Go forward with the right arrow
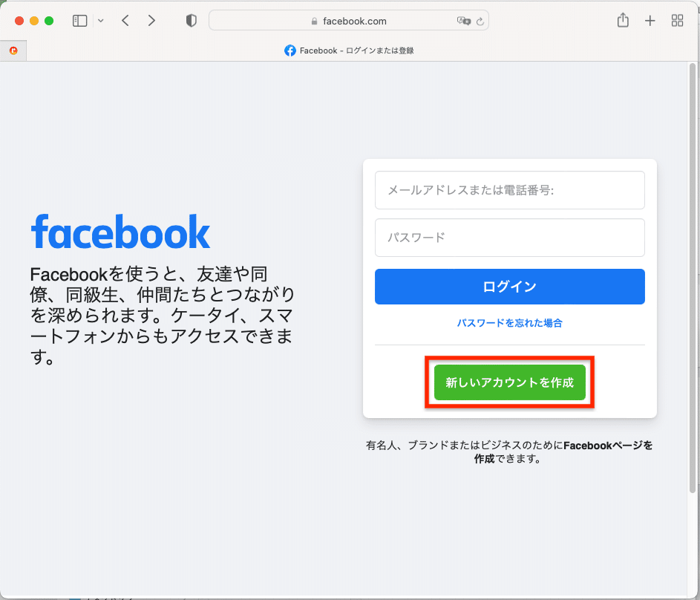 [x=151, y=21]
